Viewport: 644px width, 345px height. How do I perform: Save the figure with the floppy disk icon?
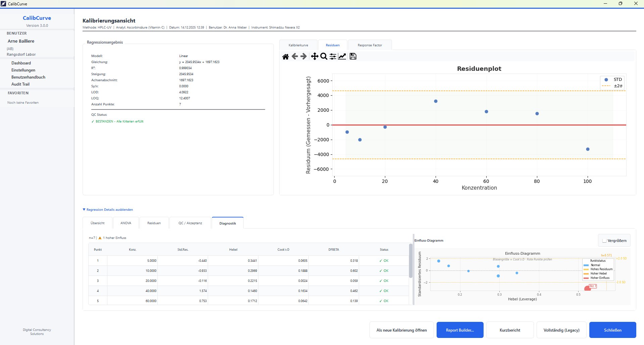point(353,56)
